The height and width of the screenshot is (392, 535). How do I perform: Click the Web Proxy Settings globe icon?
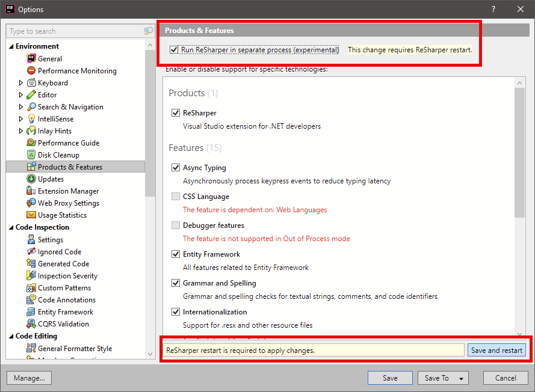31,203
